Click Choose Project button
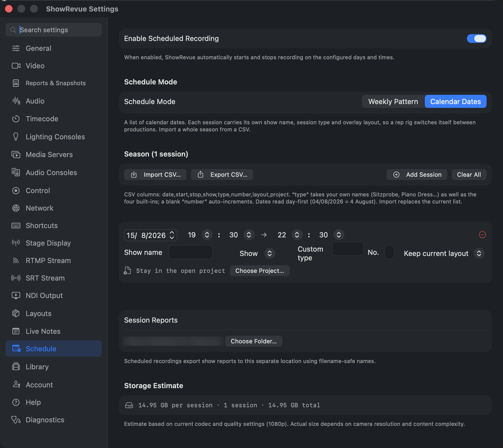503x448 pixels. (260, 271)
